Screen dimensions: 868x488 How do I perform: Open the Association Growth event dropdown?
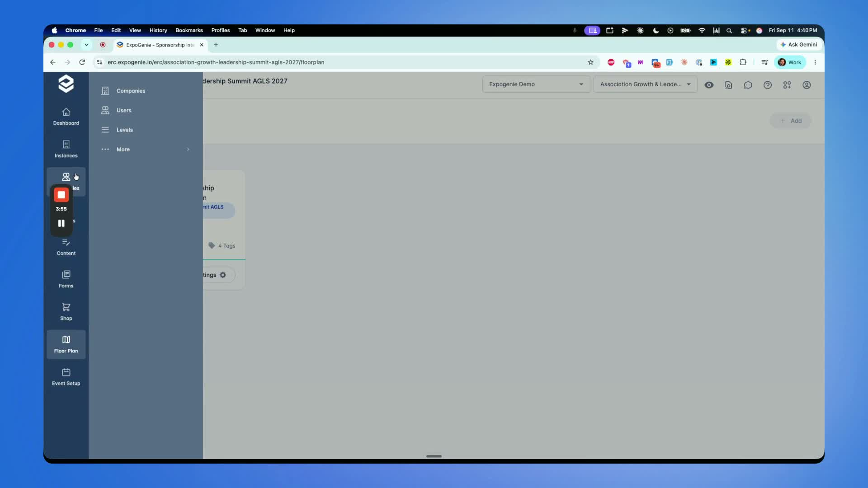coord(645,84)
